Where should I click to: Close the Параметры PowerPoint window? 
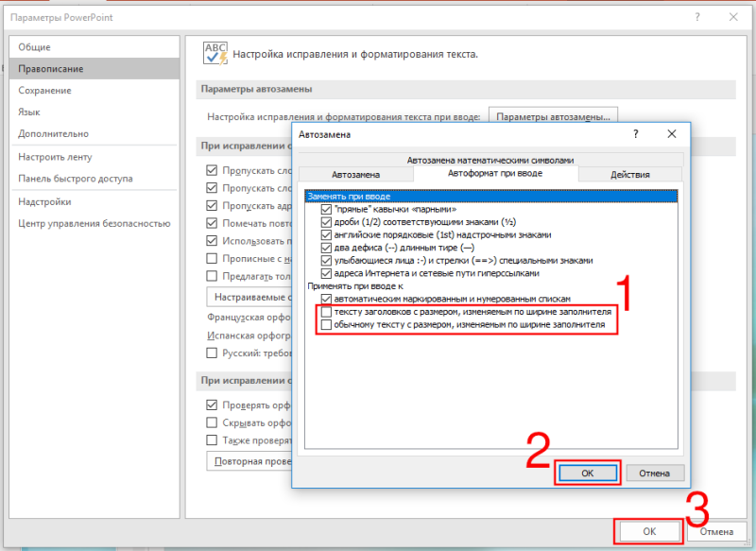(x=733, y=17)
